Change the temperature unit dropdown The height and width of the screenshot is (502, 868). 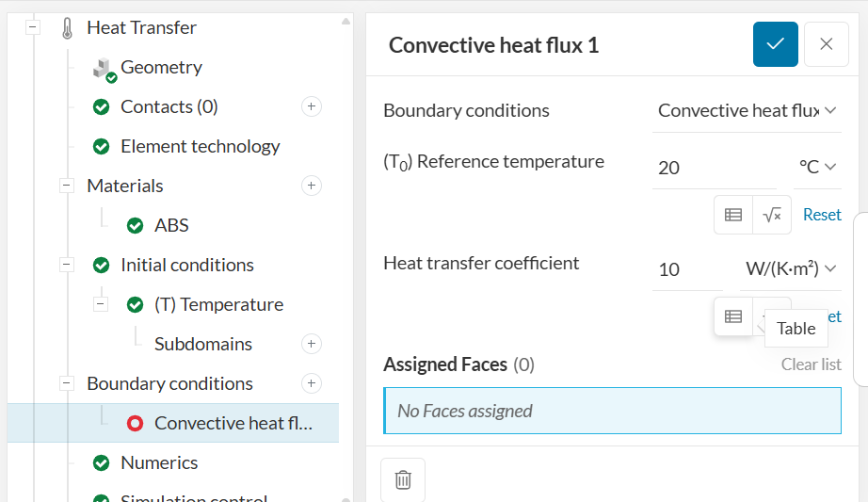pos(817,167)
